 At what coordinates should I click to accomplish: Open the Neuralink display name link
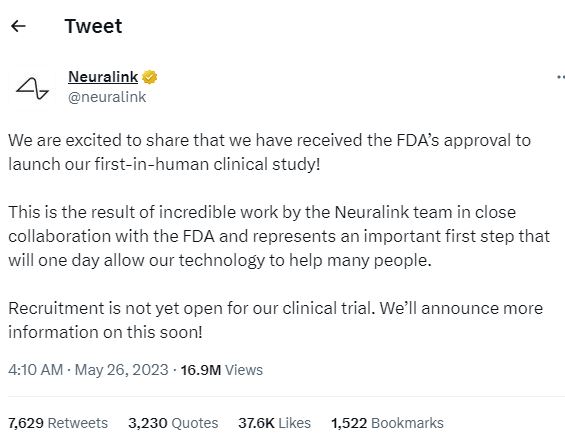click(x=103, y=77)
